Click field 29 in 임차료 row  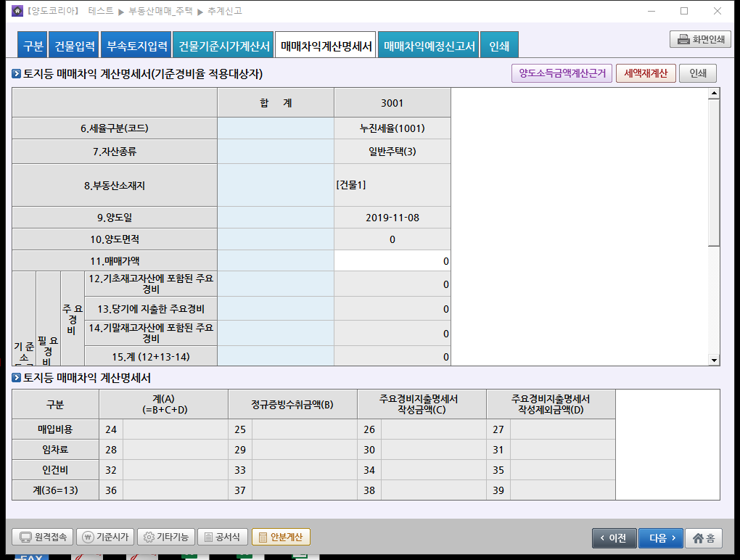coord(305,450)
